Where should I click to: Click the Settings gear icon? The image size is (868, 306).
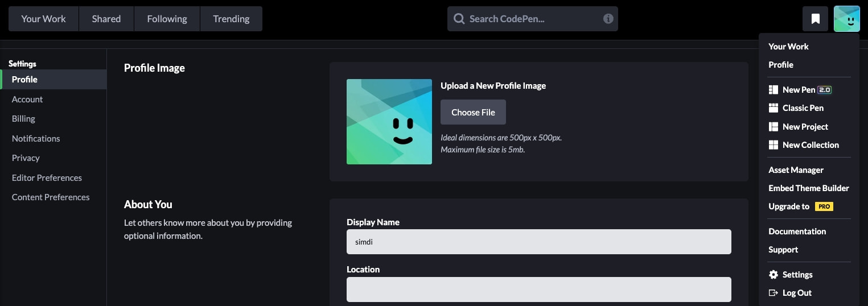(x=773, y=275)
